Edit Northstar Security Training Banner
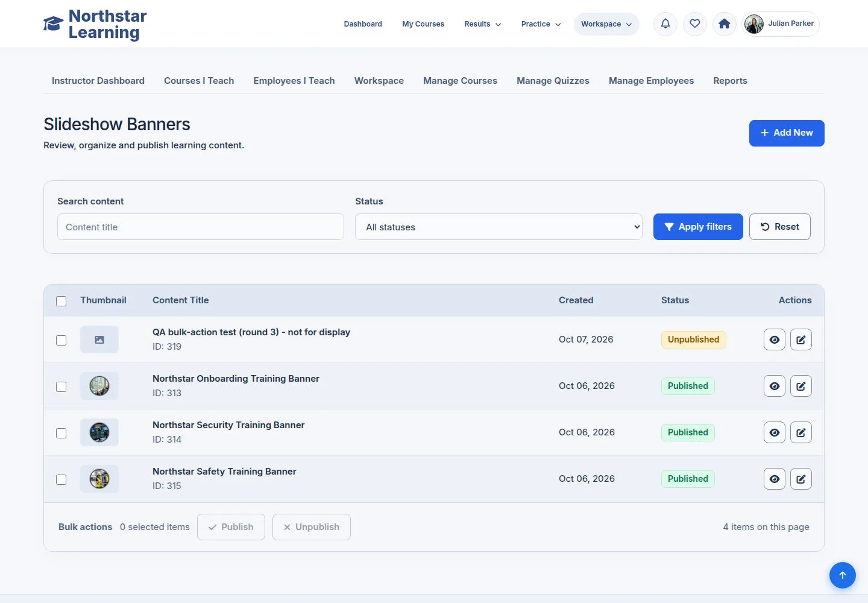 [801, 432]
